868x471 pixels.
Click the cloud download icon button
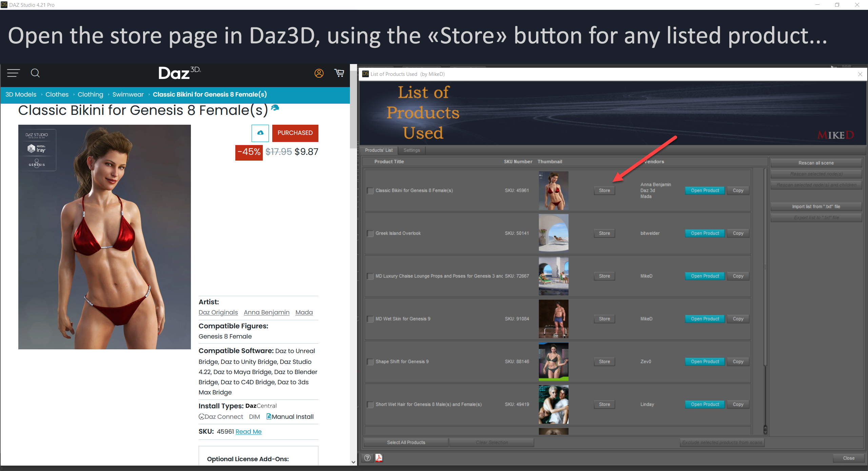pos(260,133)
